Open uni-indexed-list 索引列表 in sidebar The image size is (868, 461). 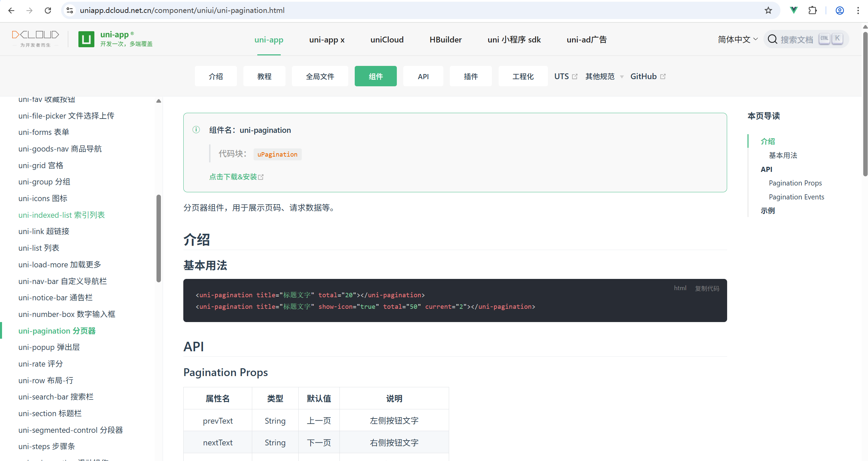click(x=62, y=215)
